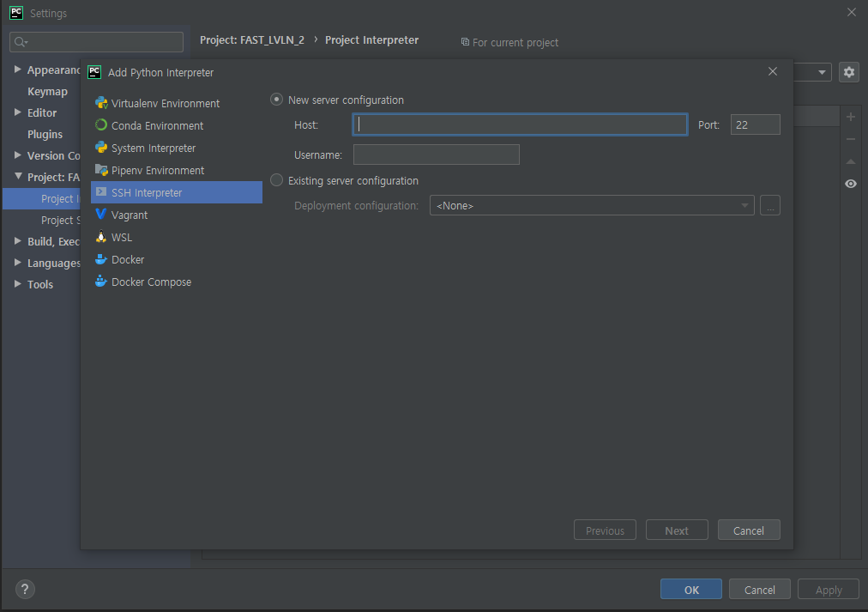This screenshot has height=612, width=868.
Task: Choose the WSL option
Action: click(177, 237)
